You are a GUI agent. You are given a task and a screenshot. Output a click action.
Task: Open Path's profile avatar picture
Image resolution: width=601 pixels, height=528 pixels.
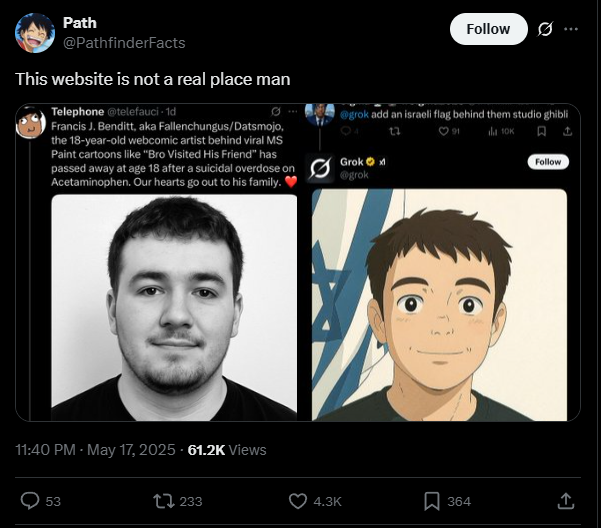point(35,32)
